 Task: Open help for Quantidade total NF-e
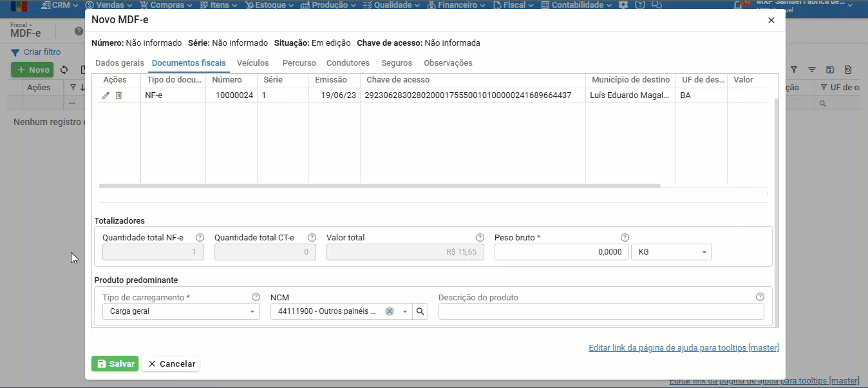pos(200,237)
